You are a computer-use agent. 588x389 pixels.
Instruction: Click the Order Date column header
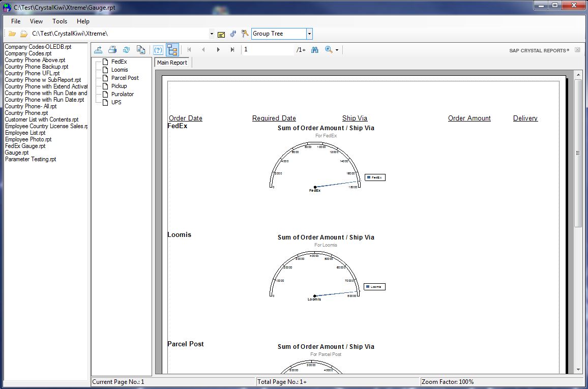point(186,118)
